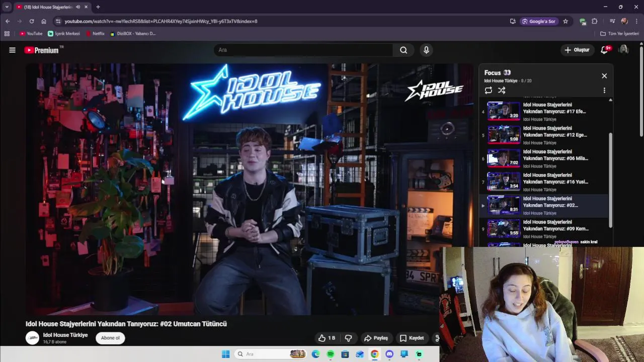Click the video player to pause
The height and width of the screenshot is (362, 644).
[250, 189]
